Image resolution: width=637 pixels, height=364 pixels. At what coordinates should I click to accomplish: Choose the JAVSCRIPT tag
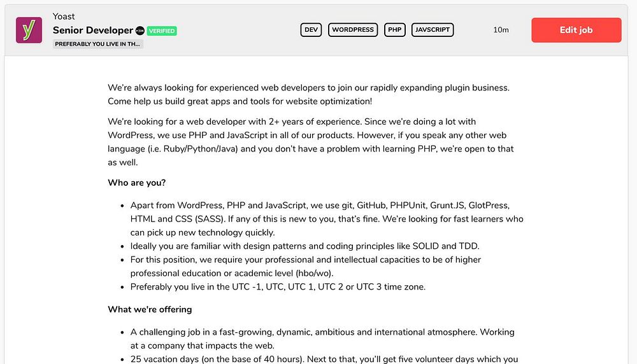coord(433,30)
